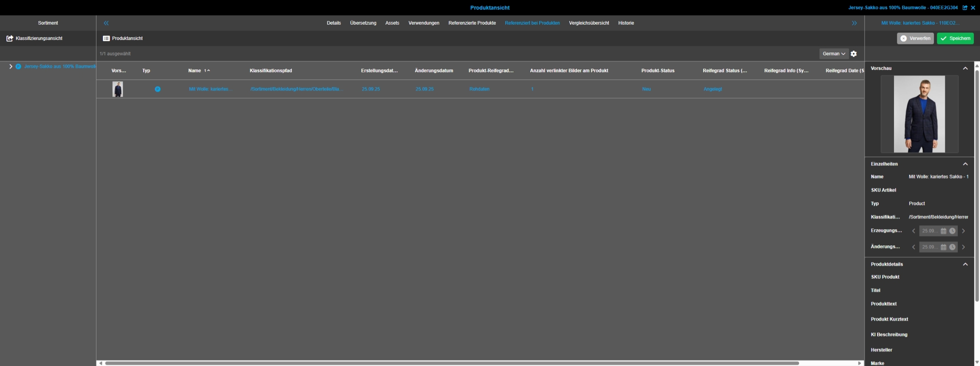Open Mit Wolle: kariertes Sakko link in header

(x=920, y=23)
